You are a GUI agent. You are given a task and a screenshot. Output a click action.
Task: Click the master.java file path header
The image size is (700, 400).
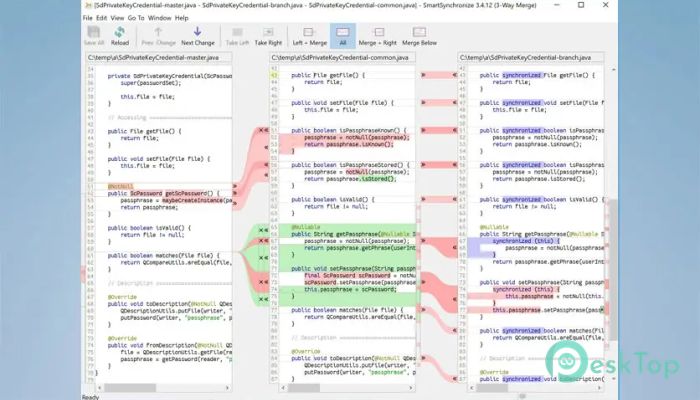[159, 58]
